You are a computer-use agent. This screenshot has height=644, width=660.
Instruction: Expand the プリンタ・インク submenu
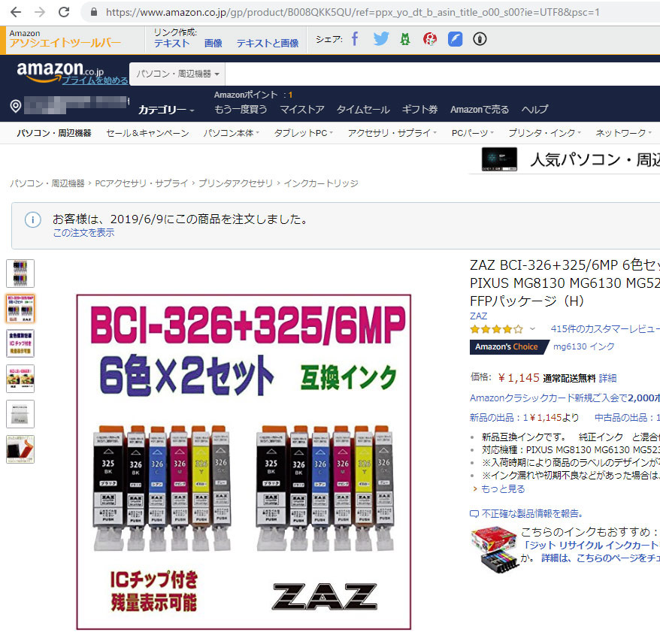(x=545, y=133)
